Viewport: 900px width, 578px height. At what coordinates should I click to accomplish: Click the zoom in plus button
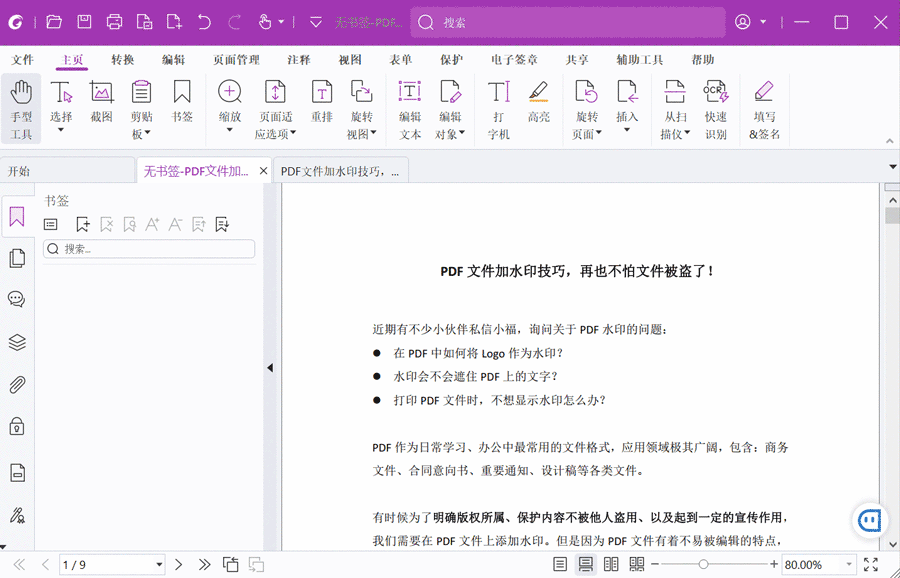point(774,564)
